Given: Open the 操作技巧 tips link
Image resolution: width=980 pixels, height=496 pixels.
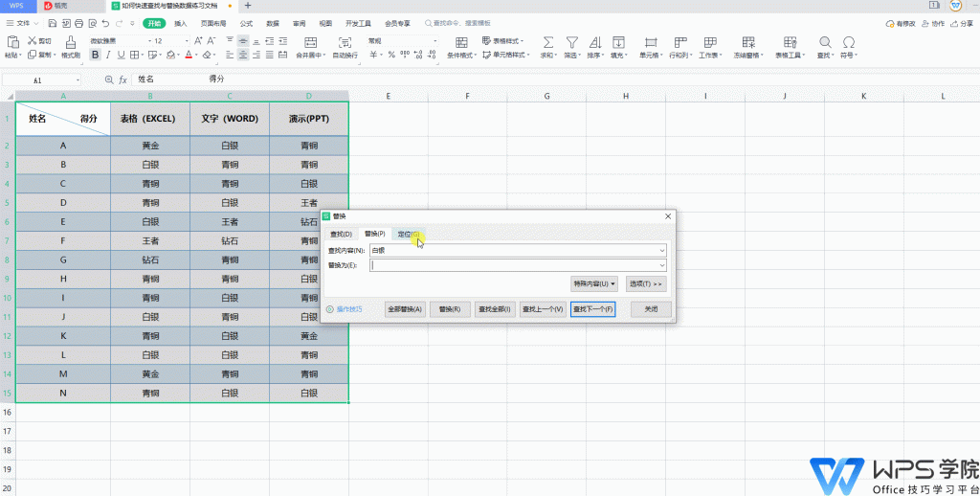Looking at the screenshot, I should pyautogui.click(x=349, y=309).
